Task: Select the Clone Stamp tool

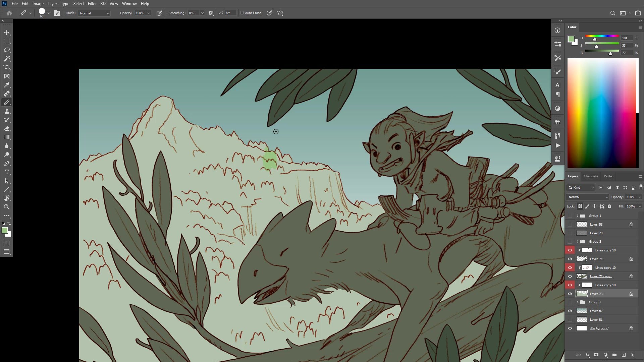Action: coord(7,111)
